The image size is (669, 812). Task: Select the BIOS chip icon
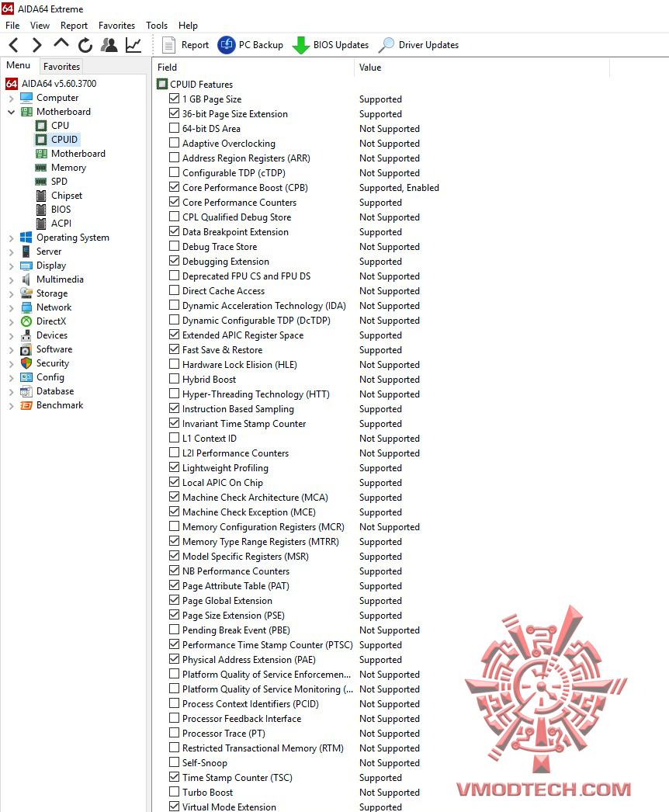click(41, 210)
